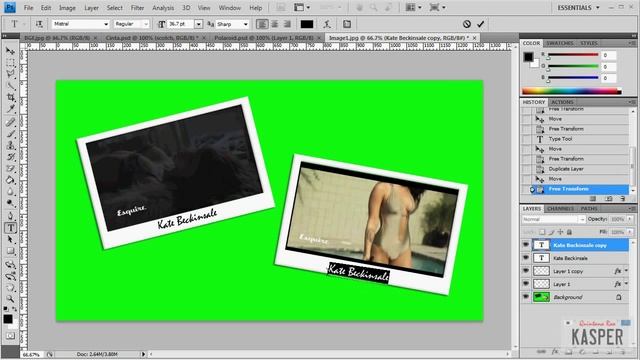Switch to the Actions tab

click(562, 102)
